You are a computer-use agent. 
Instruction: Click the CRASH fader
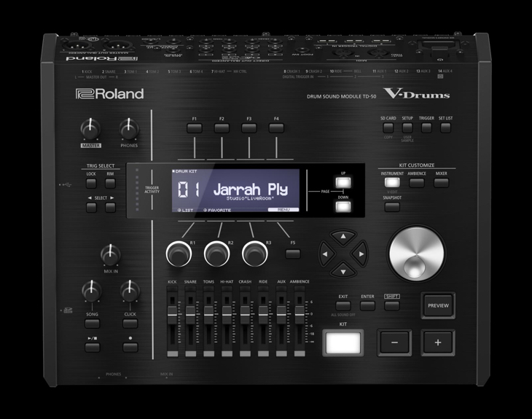pos(245,316)
